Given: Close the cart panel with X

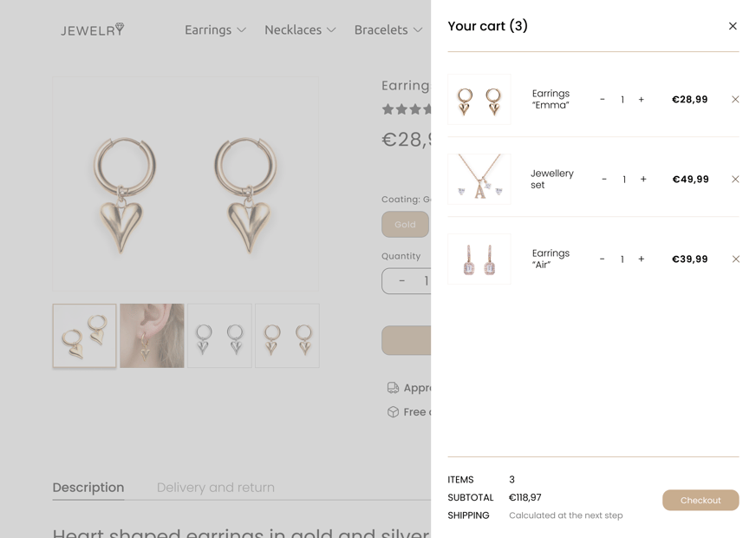Looking at the screenshot, I should tap(733, 26).
